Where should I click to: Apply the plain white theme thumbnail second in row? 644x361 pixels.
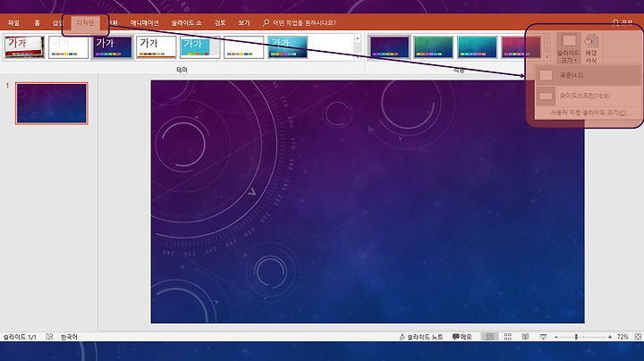pyautogui.click(x=68, y=47)
